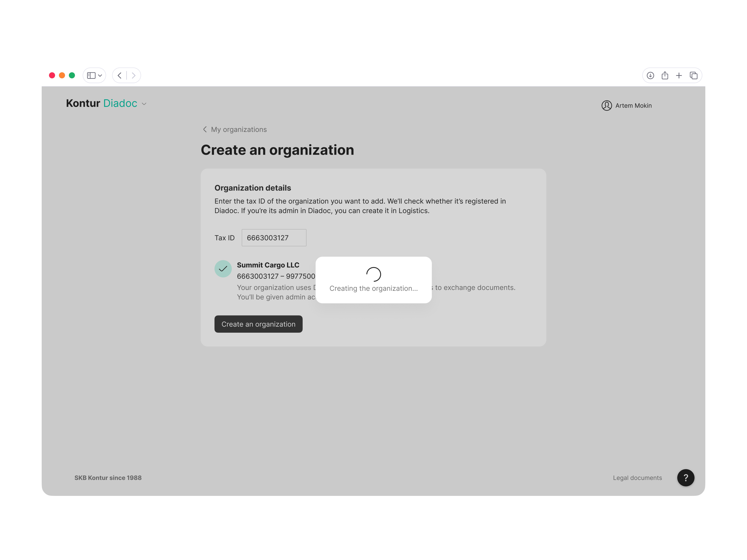
Task: Select the Summit Cargo LLC name
Action: pyautogui.click(x=268, y=265)
